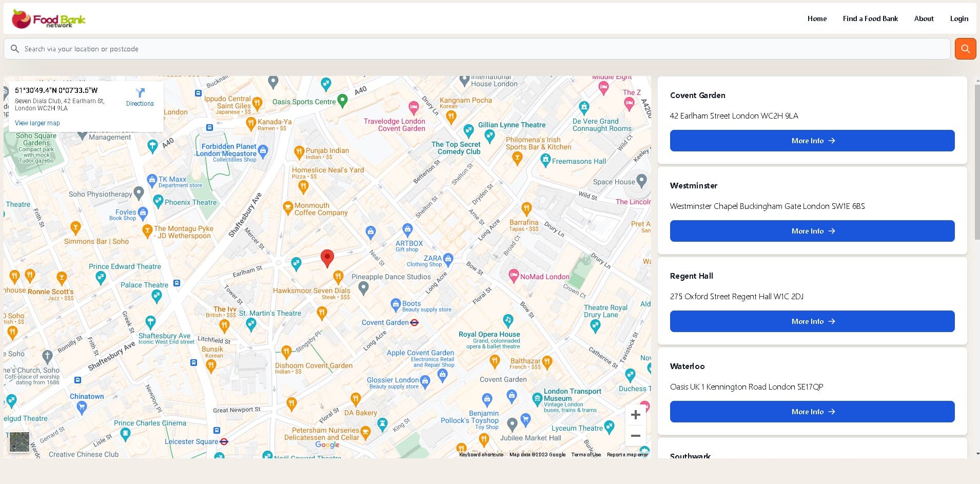Click the Space House marker
This screenshot has height=484, width=980.
(642, 180)
